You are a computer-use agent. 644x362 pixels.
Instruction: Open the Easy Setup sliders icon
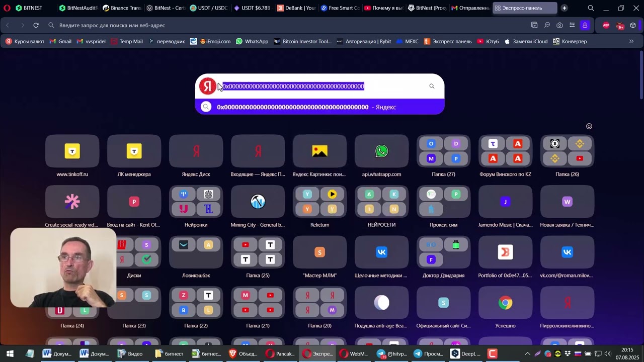click(x=572, y=25)
